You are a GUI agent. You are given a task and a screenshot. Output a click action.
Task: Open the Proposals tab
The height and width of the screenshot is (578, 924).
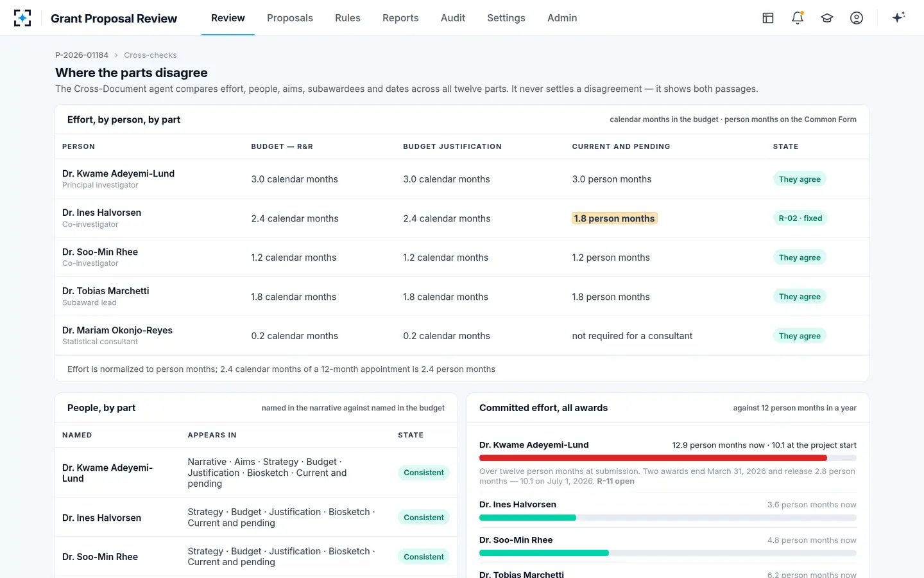click(x=290, y=18)
